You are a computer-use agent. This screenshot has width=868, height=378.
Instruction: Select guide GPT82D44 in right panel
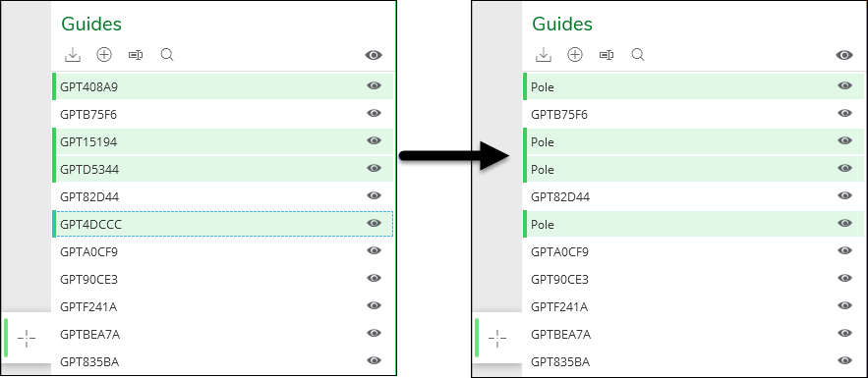click(x=694, y=196)
